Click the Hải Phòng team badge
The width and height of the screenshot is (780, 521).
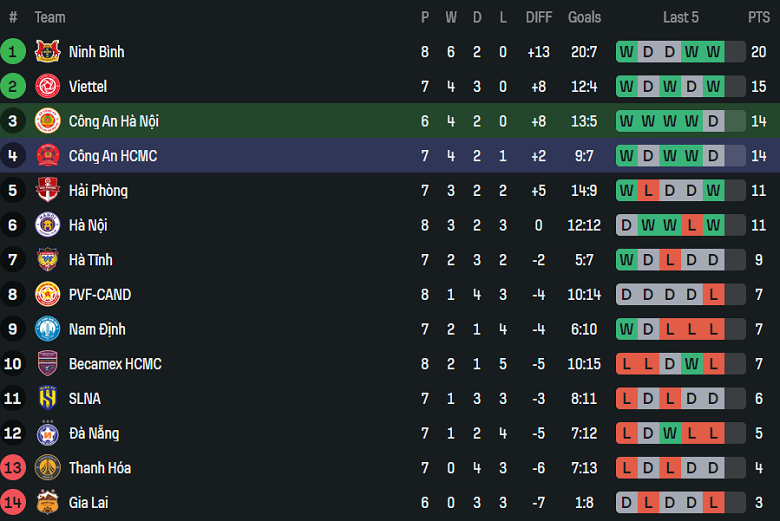pyautogui.click(x=48, y=190)
